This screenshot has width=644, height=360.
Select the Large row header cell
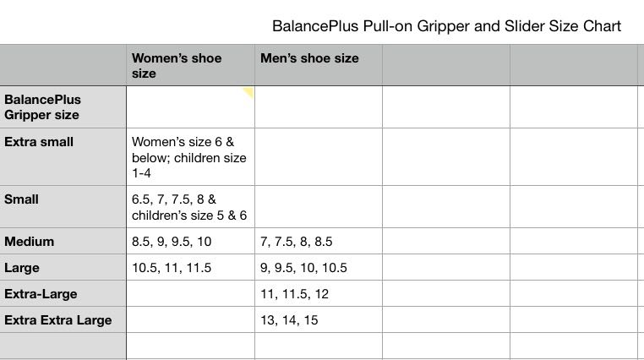[x=63, y=268]
